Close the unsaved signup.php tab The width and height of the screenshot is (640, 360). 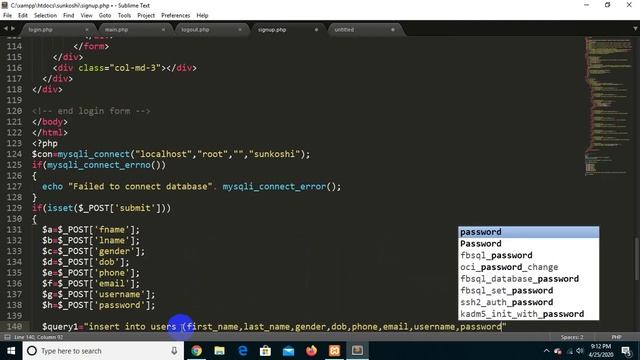(x=316, y=30)
